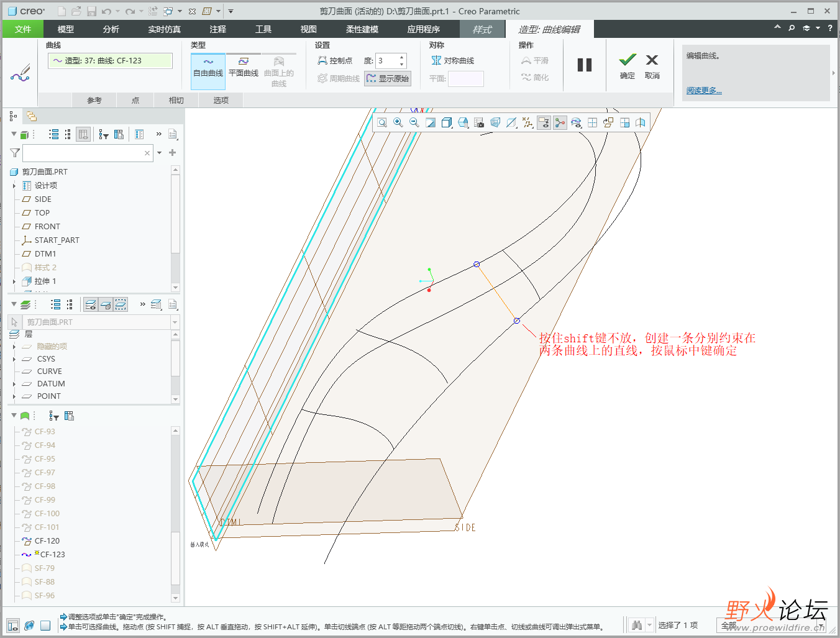Image resolution: width=840 pixels, height=638 pixels.
Task: Open the Point tab
Action: [x=135, y=100]
